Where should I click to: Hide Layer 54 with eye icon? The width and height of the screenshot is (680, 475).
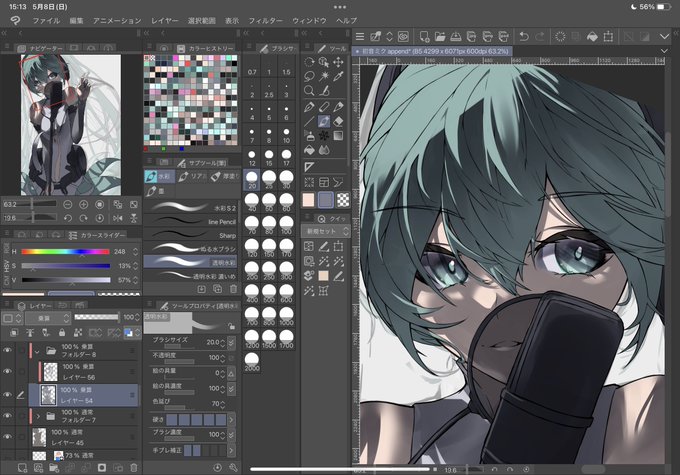tap(7, 395)
